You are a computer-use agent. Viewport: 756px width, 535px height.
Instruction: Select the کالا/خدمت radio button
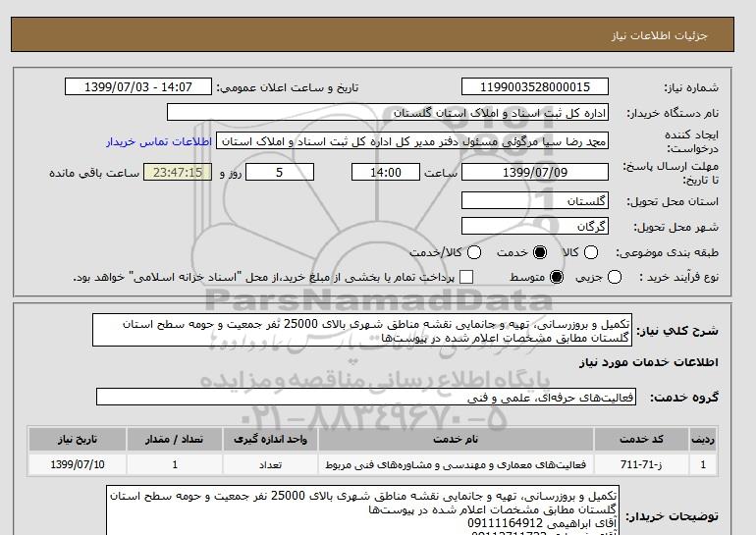click(474, 252)
